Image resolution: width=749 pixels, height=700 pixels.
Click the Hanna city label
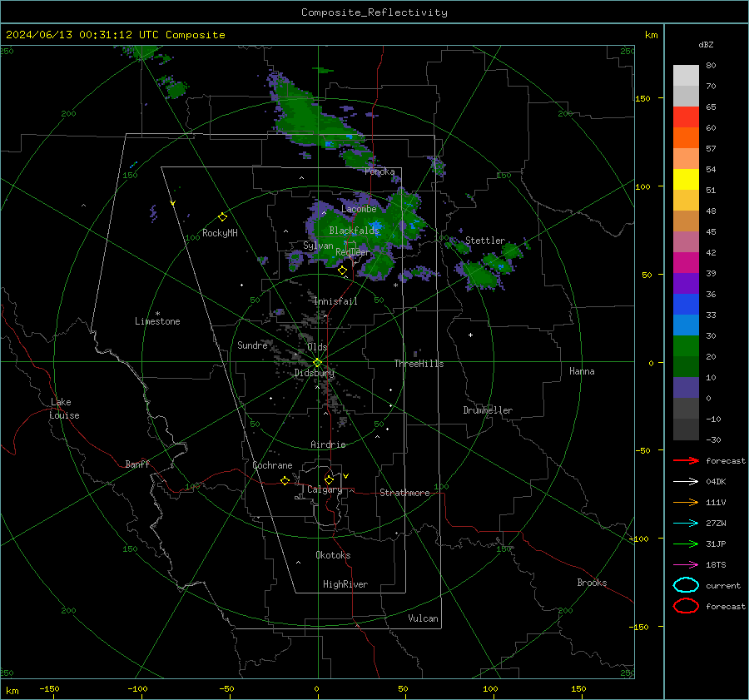pyautogui.click(x=582, y=371)
